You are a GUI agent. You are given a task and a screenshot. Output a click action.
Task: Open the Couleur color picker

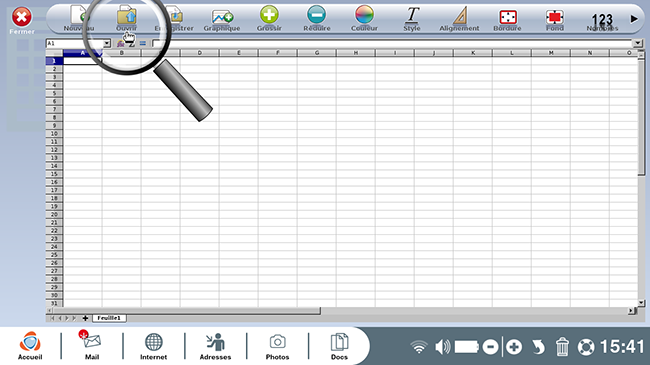click(364, 18)
